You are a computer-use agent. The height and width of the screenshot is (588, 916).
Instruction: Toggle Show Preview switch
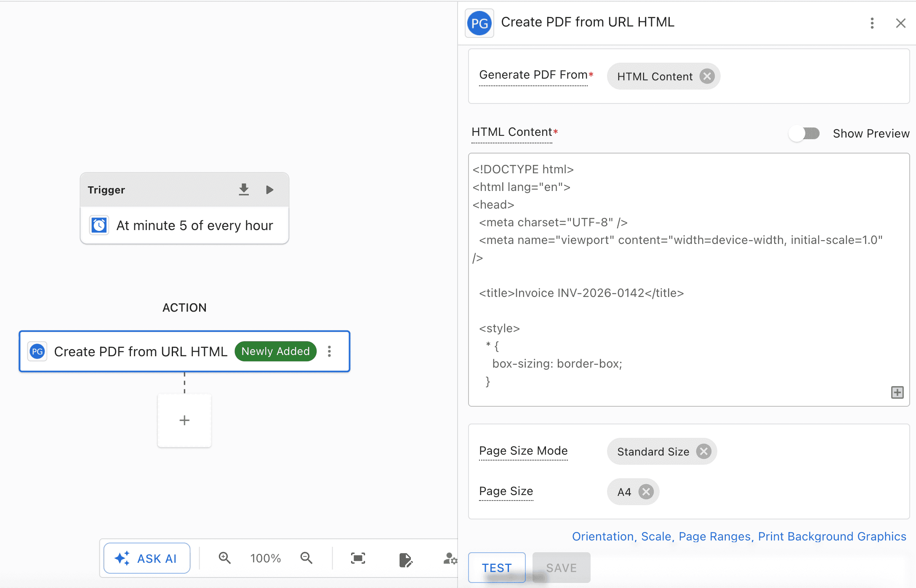(x=804, y=134)
